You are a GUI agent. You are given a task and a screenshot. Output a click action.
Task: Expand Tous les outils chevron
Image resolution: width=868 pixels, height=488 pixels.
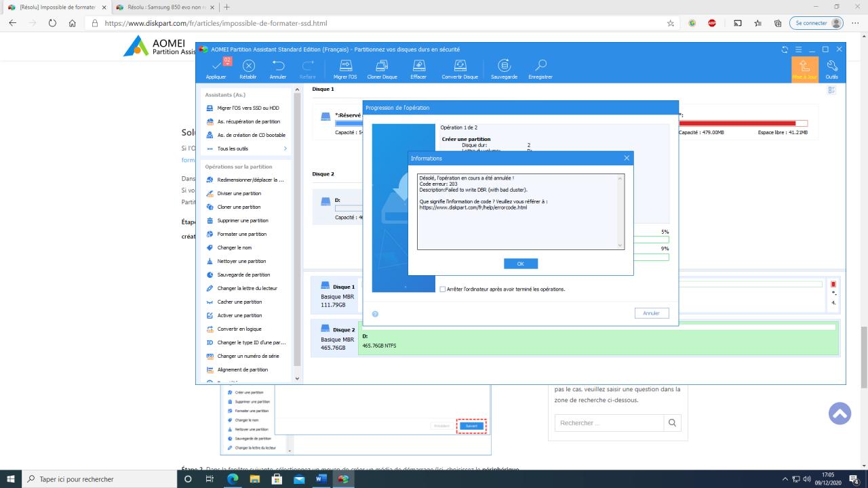pos(285,148)
